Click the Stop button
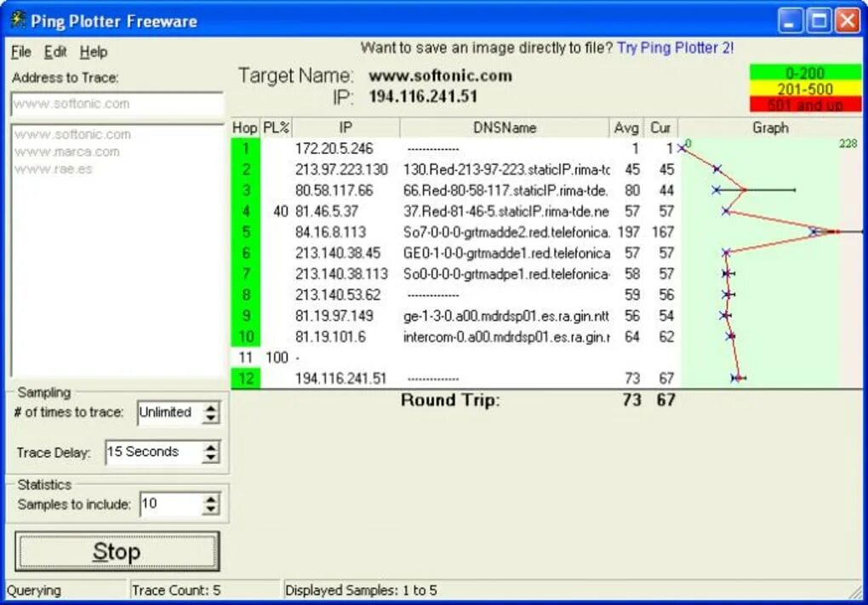Screen dimensions: 868x605 [x=117, y=551]
